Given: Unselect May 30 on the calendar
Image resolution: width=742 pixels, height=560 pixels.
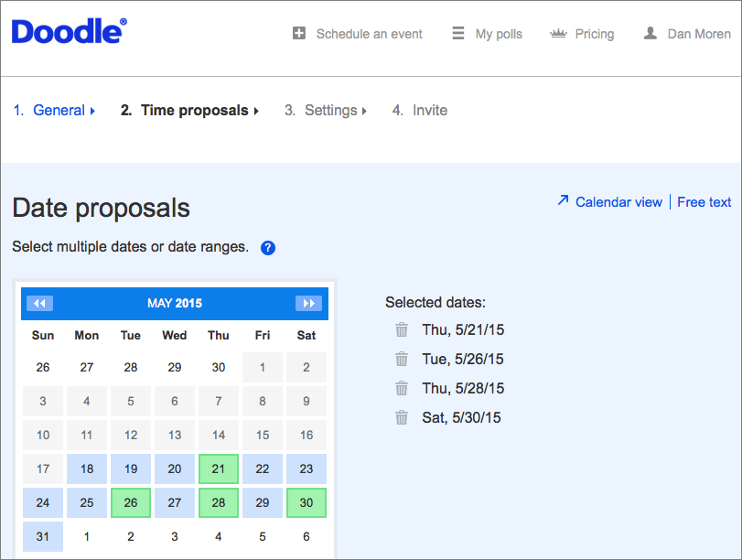Looking at the screenshot, I should click(x=306, y=502).
